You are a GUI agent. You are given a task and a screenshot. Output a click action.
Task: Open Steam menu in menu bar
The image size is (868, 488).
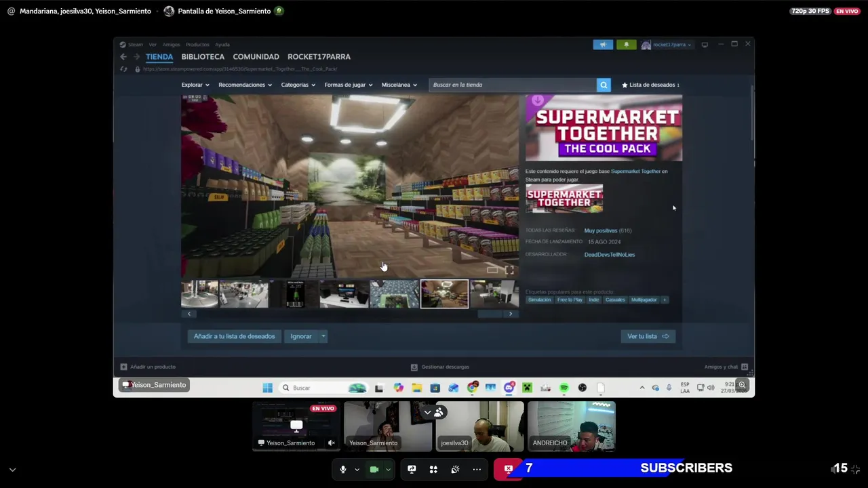[135, 45]
